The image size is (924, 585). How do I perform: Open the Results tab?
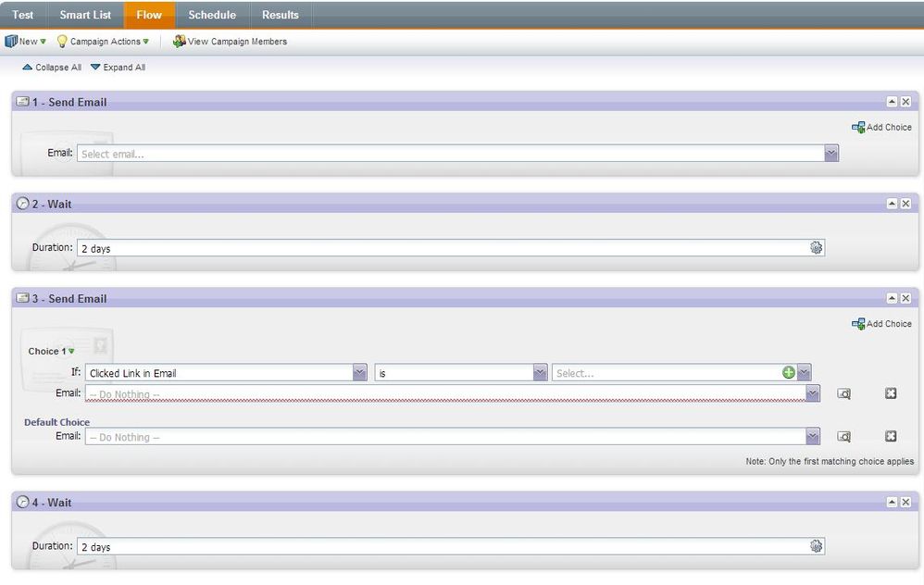coord(281,15)
